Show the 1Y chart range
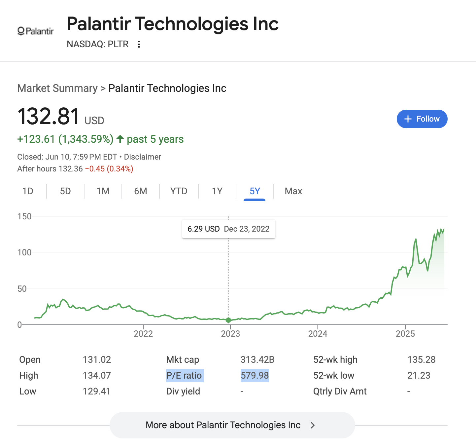 tap(217, 191)
